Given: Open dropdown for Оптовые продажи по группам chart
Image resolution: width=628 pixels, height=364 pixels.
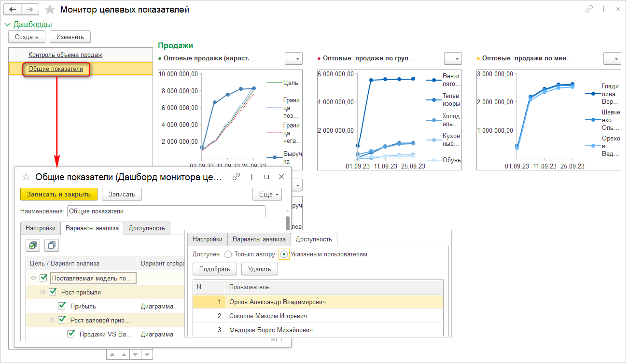Looking at the screenshot, I should tap(453, 58).
